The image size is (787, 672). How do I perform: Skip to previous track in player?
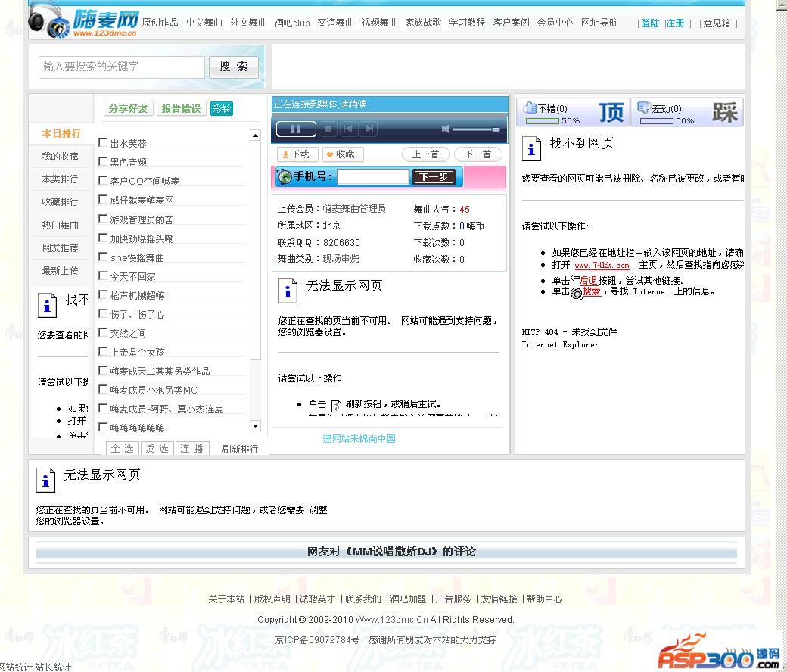[348, 129]
